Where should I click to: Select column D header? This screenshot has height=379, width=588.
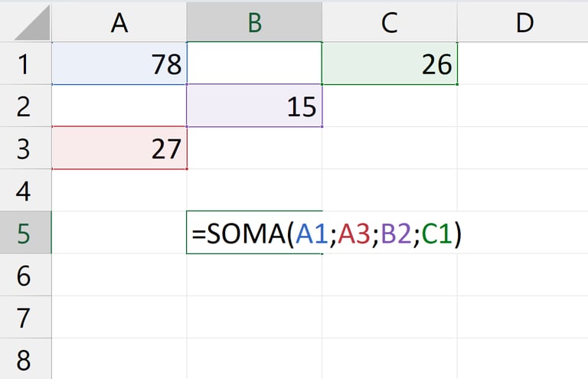pos(524,23)
